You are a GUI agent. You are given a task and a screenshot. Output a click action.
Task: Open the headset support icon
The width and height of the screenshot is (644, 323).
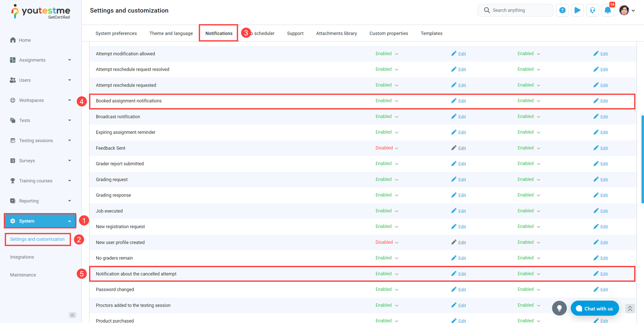[592, 10]
